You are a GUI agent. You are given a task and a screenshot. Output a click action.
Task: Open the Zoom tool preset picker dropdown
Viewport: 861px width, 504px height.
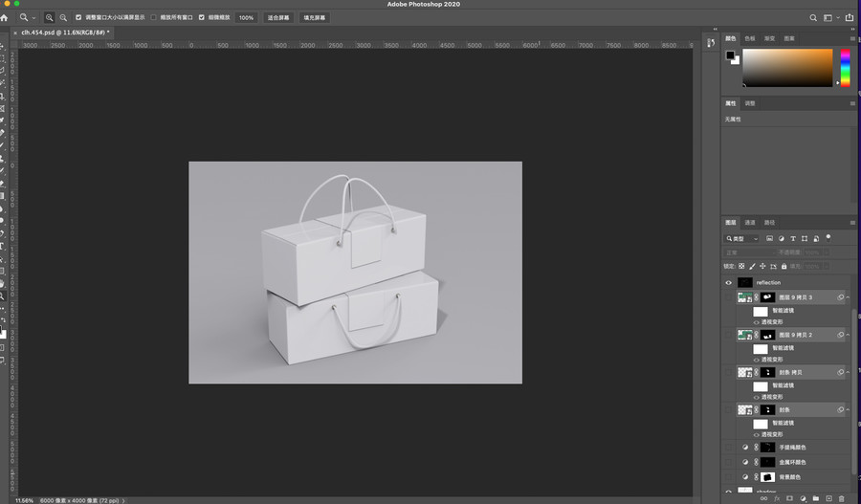point(33,17)
